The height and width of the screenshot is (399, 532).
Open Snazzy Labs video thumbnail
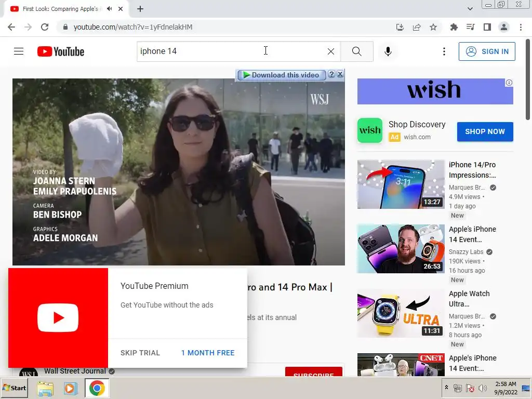pyautogui.click(x=401, y=249)
